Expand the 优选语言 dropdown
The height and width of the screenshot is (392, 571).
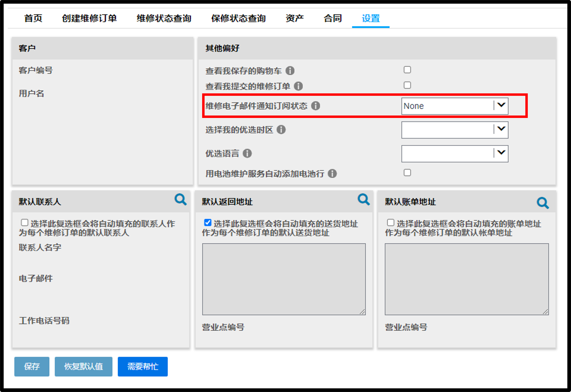(455, 154)
